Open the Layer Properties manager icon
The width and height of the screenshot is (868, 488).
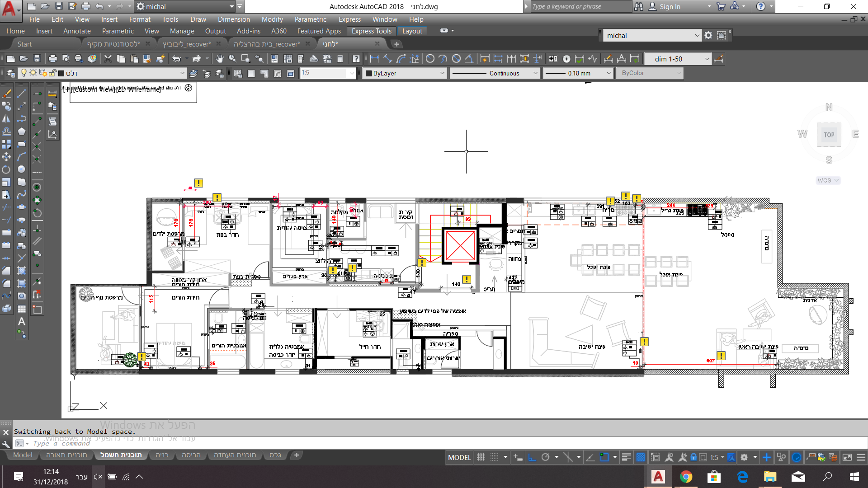[11, 73]
